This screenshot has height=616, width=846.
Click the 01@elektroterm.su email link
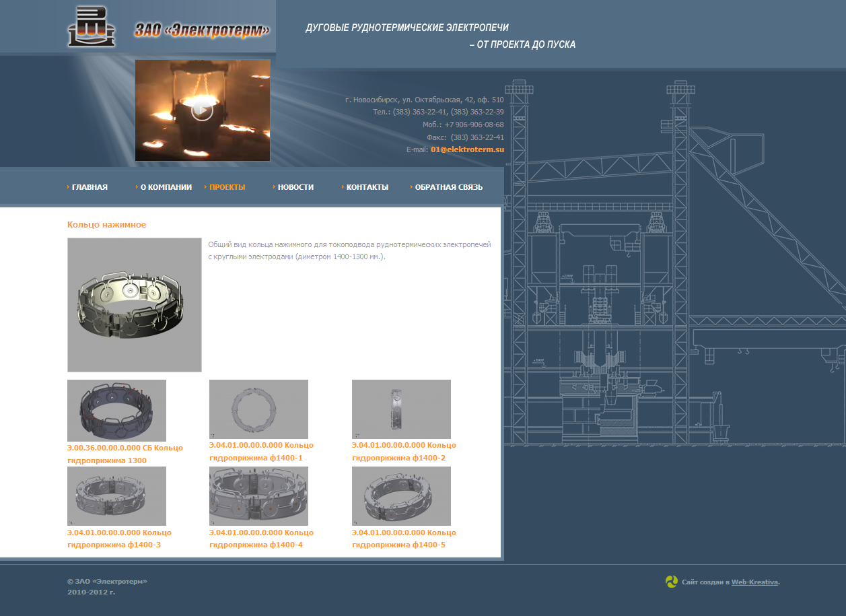point(467,149)
